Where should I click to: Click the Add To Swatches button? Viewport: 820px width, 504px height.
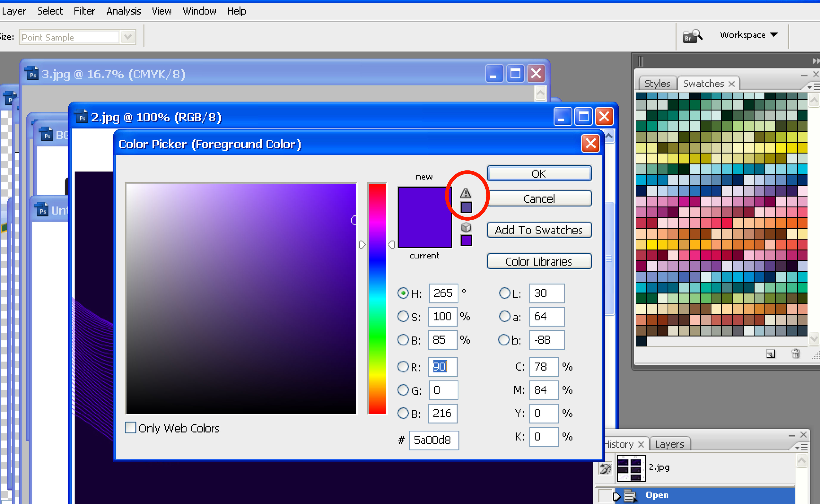tap(539, 230)
